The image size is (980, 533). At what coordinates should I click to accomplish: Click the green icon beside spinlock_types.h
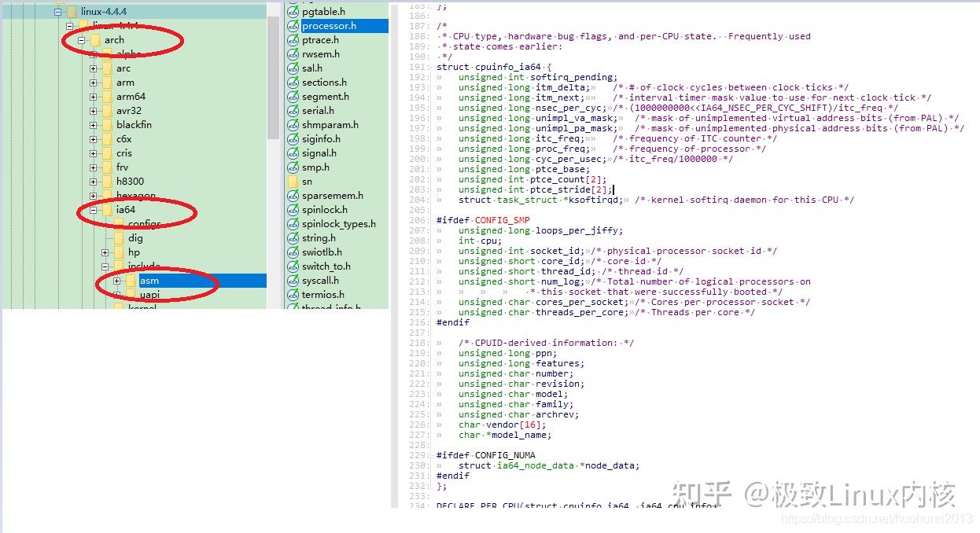pyautogui.click(x=292, y=223)
